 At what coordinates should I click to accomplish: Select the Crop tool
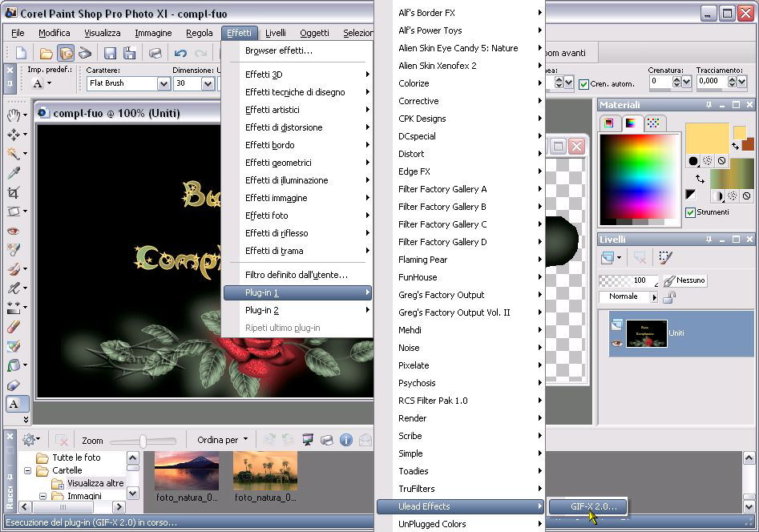(x=14, y=192)
